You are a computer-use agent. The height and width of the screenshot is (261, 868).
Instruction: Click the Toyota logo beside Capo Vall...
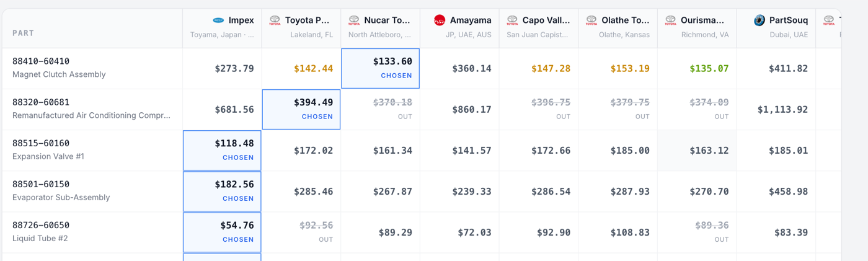[x=512, y=20]
